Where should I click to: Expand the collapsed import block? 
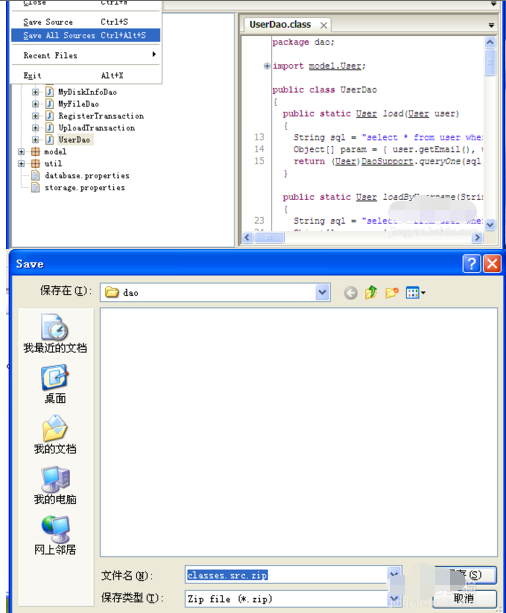pos(267,66)
